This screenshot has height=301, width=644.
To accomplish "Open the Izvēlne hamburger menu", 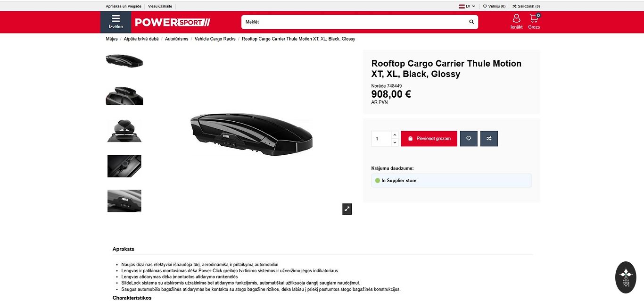I will click(116, 22).
